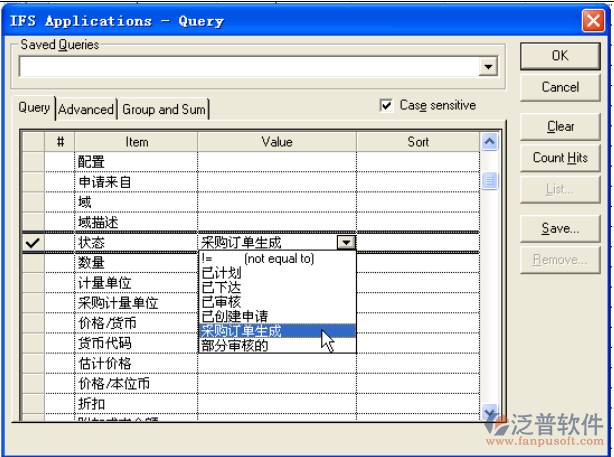This screenshot has height=457, width=614.
Task: Click the Cancel button
Action: pyautogui.click(x=560, y=87)
